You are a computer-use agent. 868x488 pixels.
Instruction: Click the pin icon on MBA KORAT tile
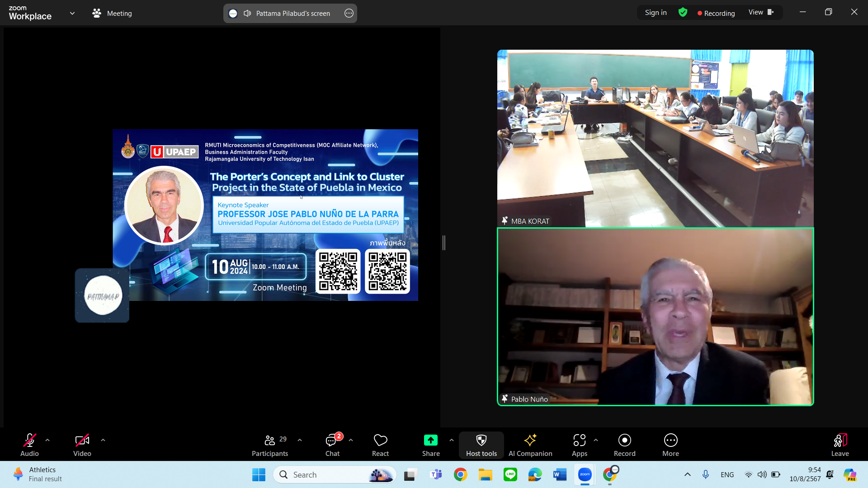coord(505,221)
